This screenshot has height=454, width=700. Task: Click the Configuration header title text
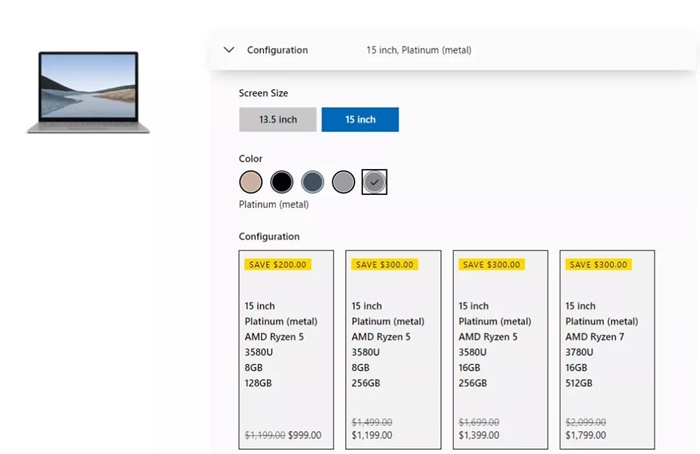tap(277, 50)
